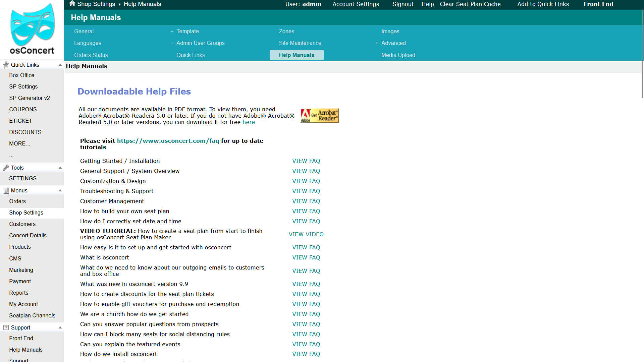Expand the Template plus sign
The image size is (644, 362).
tap(172, 31)
